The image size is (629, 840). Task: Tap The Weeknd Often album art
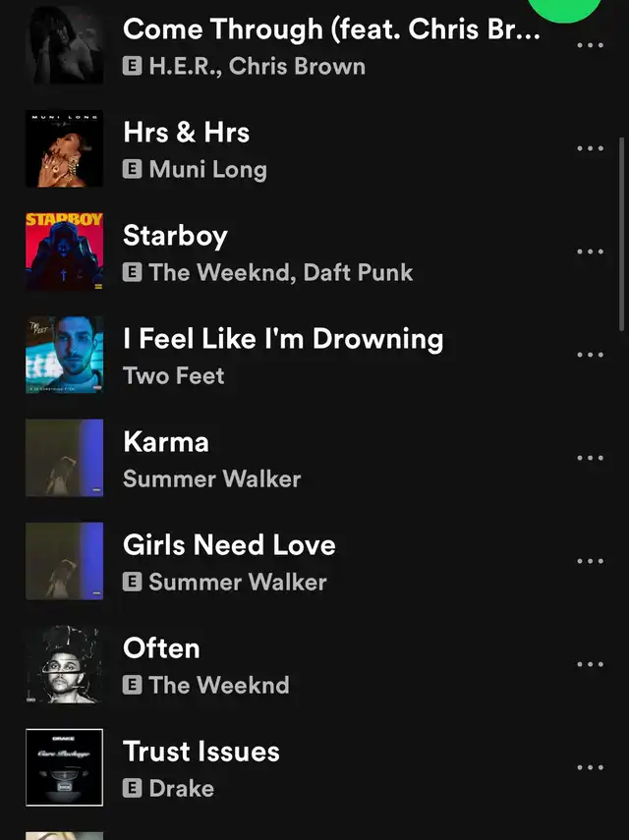pyautogui.click(x=64, y=664)
